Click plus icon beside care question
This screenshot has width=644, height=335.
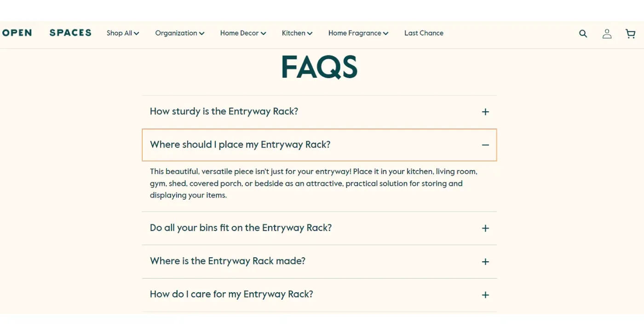click(485, 295)
